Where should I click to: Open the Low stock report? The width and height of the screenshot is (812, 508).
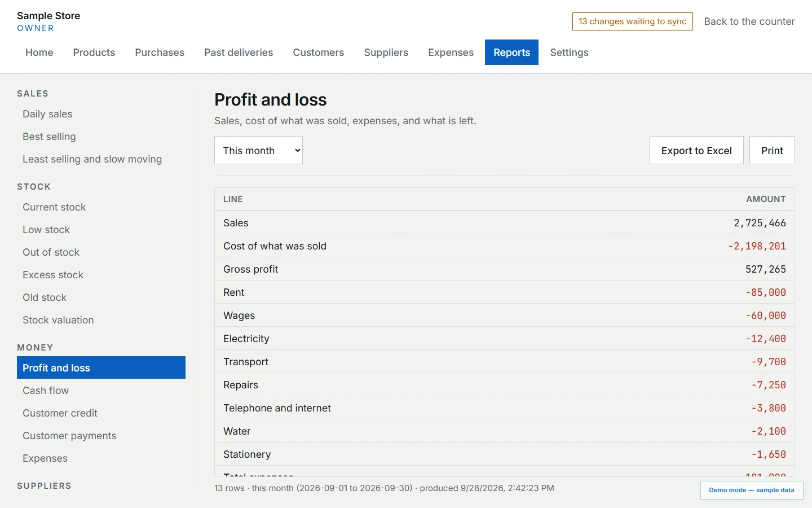click(x=101, y=230)
